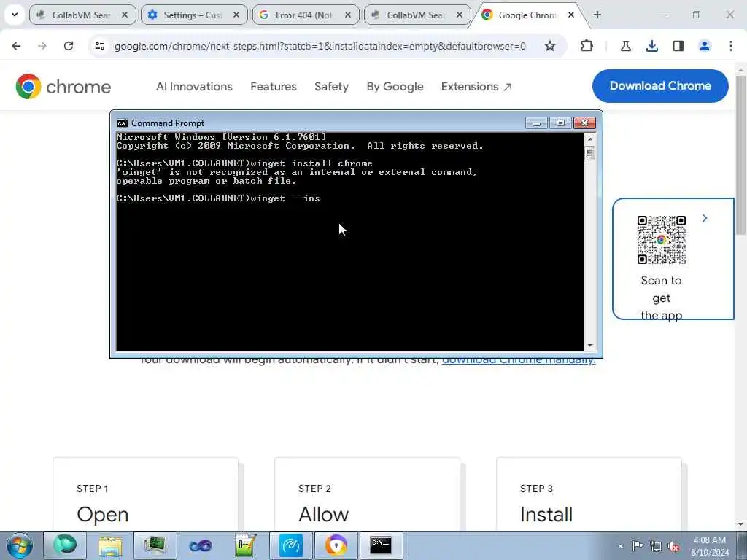Open the orange keyhole browser taskbar icon
Screen dimensions: 747x560
[336, 545]
